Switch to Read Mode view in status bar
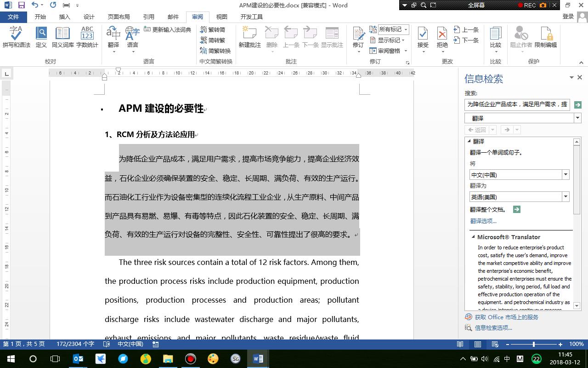Viewport: 588px width, 368px height. [460, 344]
